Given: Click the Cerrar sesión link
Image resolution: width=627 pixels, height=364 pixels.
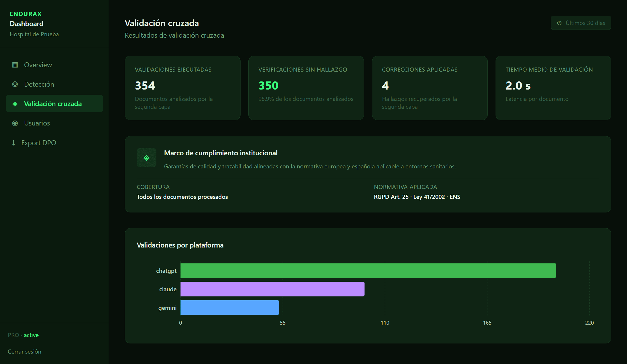Looking at the screenshot, I should tap(24, 351).
